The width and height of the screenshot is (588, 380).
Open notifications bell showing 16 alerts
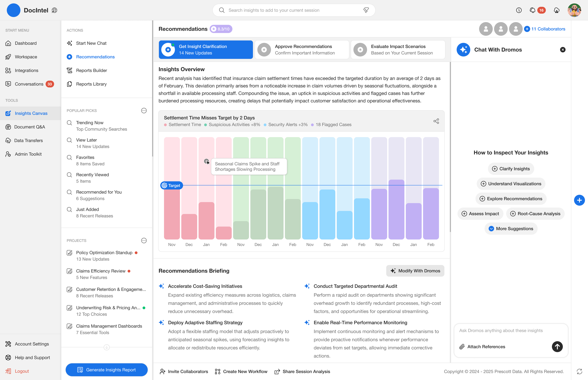pos(533,10)
